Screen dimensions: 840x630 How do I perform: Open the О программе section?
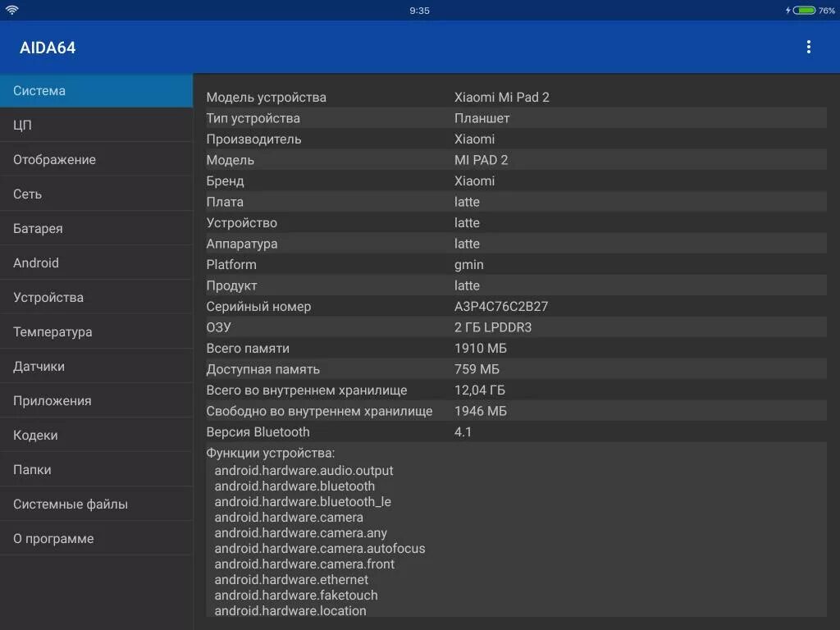click(97, 538)
